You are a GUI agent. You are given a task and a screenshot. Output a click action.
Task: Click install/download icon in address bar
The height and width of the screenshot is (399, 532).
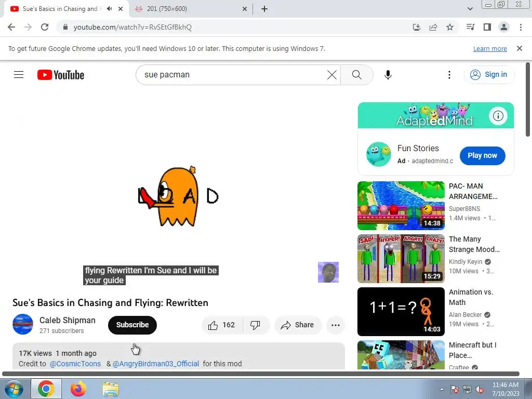point(417,27)
